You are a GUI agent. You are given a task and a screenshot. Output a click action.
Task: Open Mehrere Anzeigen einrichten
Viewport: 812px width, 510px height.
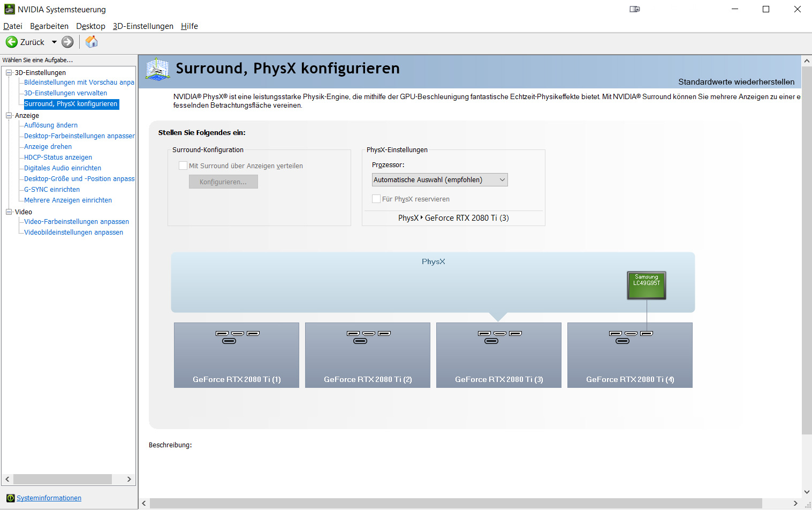coord(68,200)
